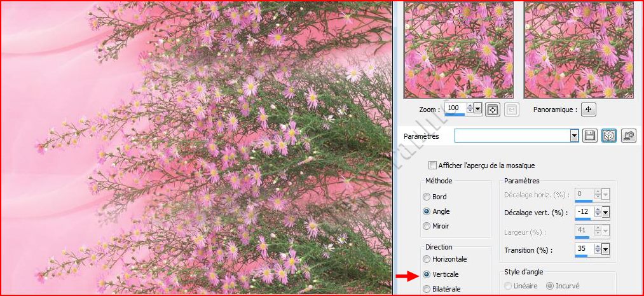644x296 pixels.
Task: Expand the Décalage vert. slider dropdown
Action: (606, 212)
